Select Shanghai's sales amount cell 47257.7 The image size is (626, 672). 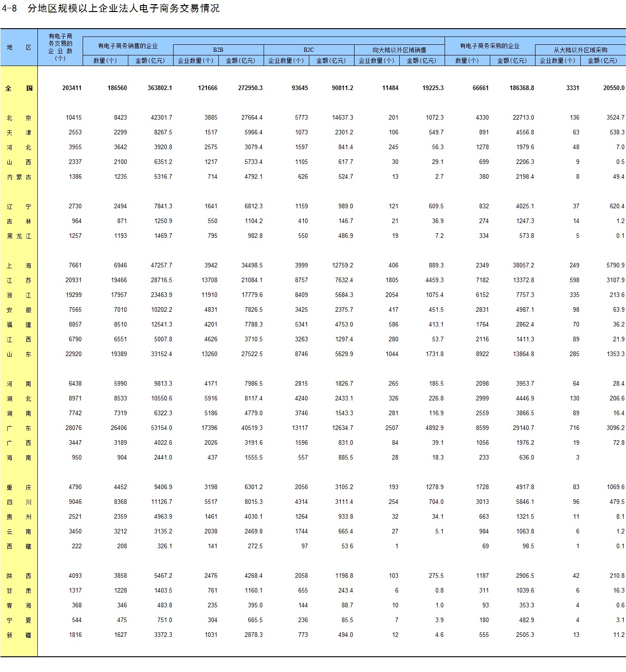[x=161, y=266]
